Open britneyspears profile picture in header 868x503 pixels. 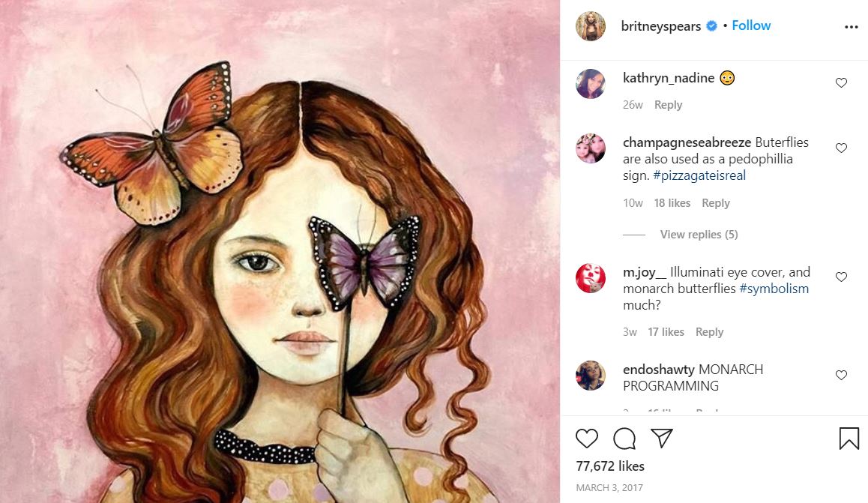(x=591, y=26)
